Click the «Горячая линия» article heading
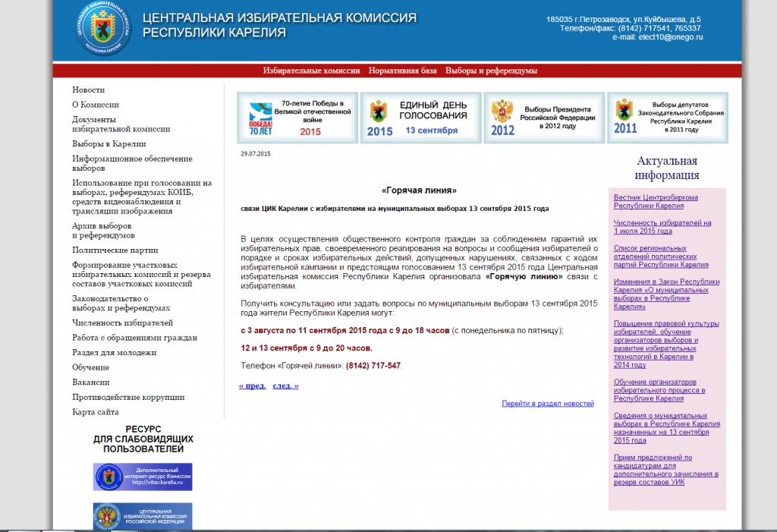 pos(419,190)
